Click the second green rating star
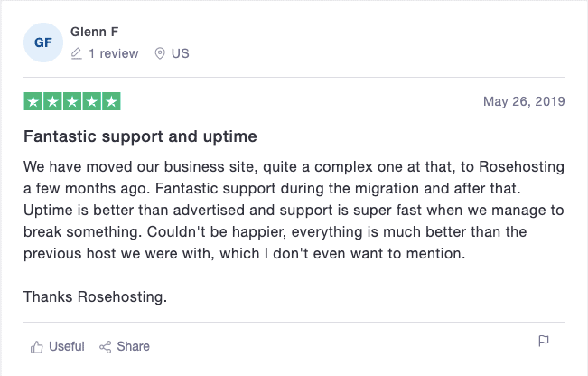The image size is (588, 376). click(x=52, y=101)
